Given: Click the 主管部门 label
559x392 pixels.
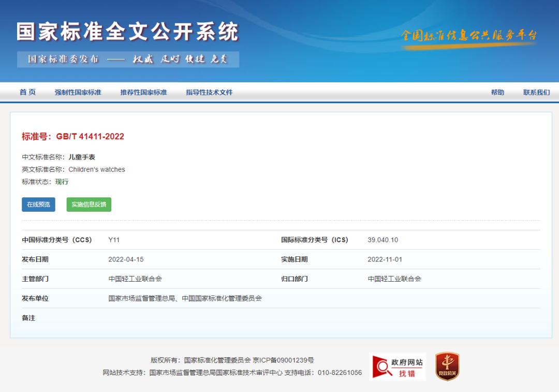Looking at the screenshot, I should coord(35,279).
